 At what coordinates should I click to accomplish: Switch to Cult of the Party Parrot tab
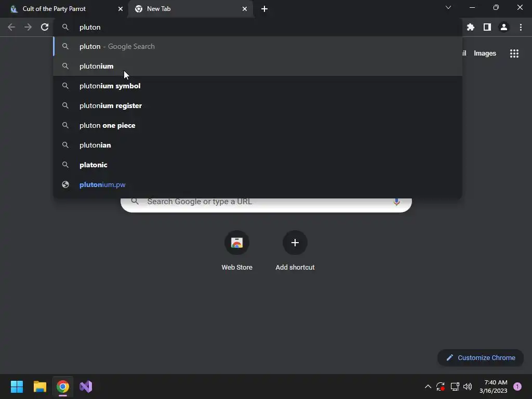[x=64, y=9]
